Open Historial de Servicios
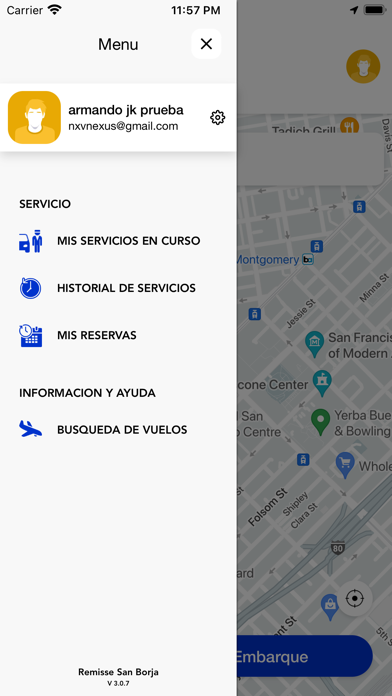392x696 pixels. tap(118, 288)
